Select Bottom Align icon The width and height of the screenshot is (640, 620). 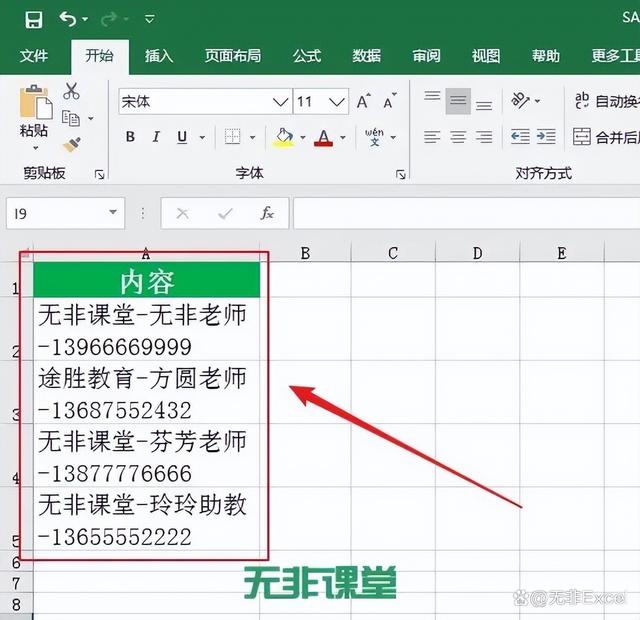[x=484, y=106]
